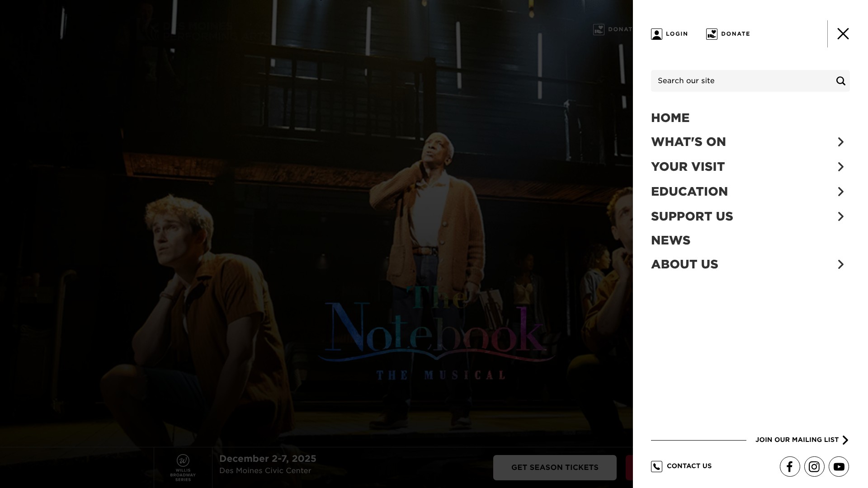Open the Your Visit menu item

point(688,167)
